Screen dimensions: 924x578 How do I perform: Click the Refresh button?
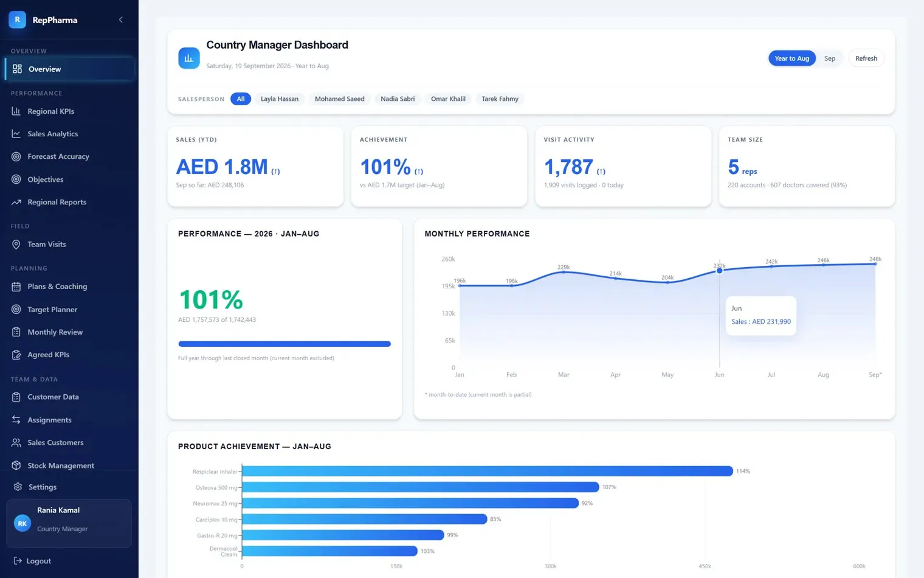pos(866,58)
